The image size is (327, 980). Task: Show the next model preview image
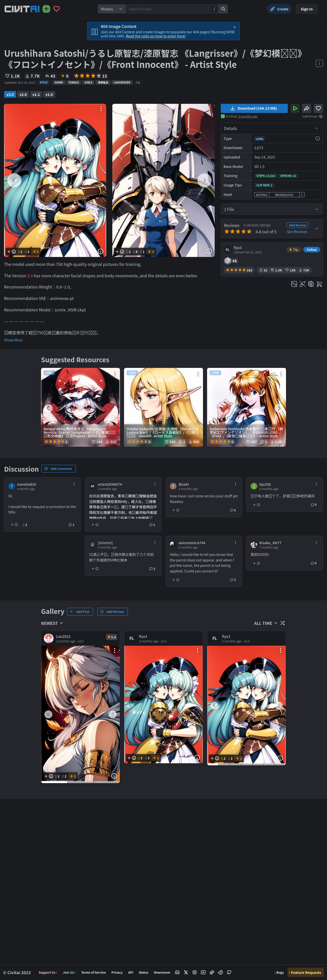coord(205,180)
